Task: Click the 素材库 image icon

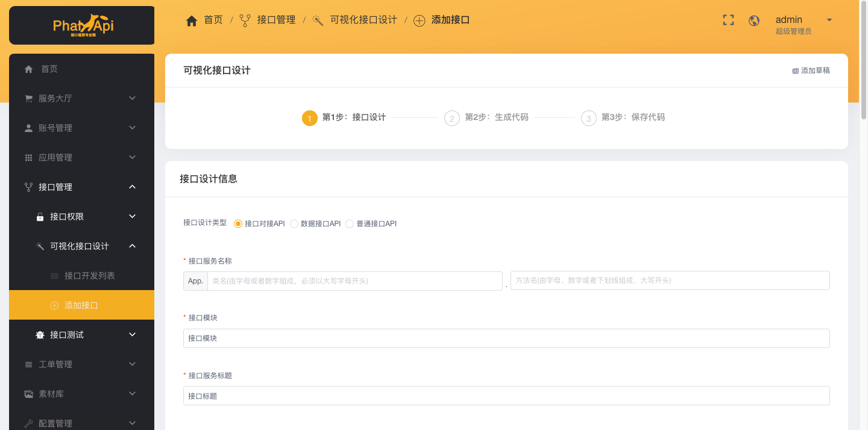Action: pos(28,394)
